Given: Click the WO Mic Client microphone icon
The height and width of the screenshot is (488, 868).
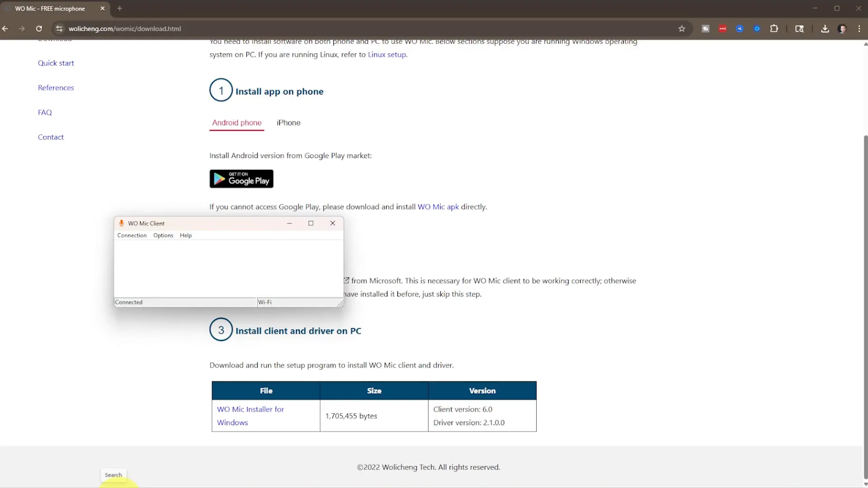Looking at the screenshot, I should [121, 223].
